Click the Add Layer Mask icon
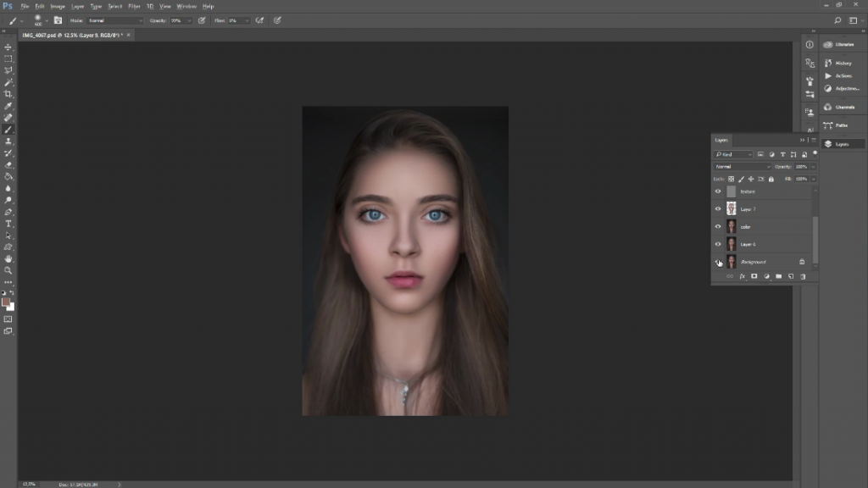The image size is (868, 488). (754, 275)
